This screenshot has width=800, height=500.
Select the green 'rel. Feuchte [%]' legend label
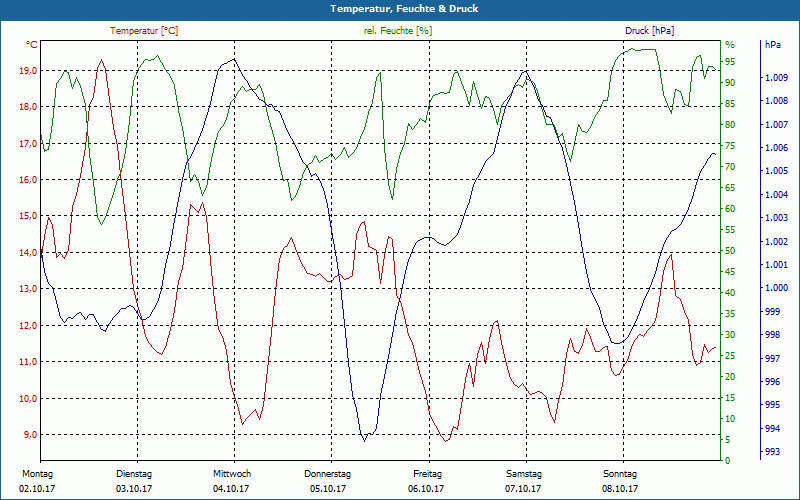pos(397,31)
